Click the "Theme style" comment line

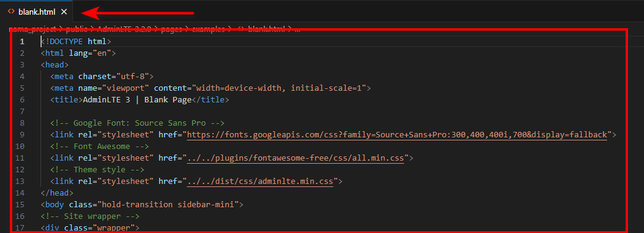pyautogui.click(x=97, y=169)
